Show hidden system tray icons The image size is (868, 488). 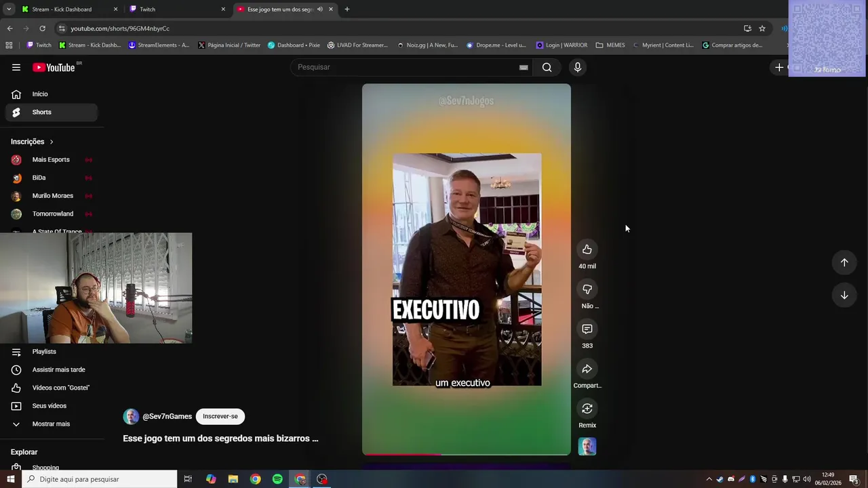point(709,479)
